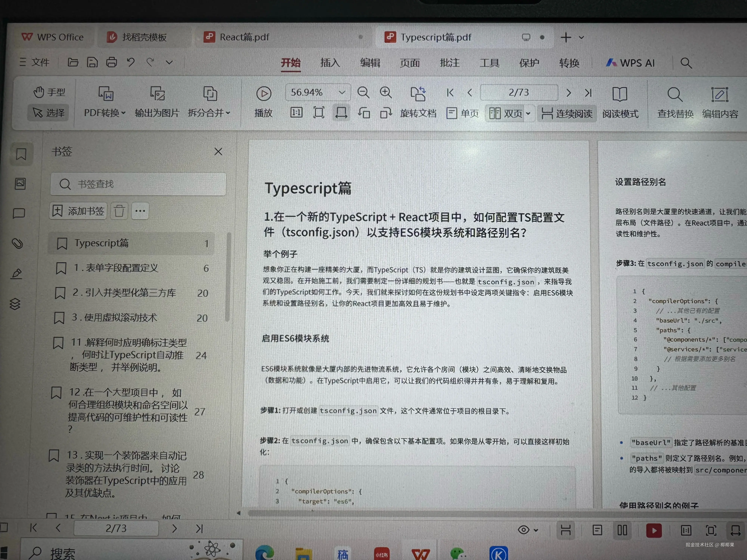Open the thumbnail/image panel in the sidebar
This screenshot has height=560, width=747.
20,183
